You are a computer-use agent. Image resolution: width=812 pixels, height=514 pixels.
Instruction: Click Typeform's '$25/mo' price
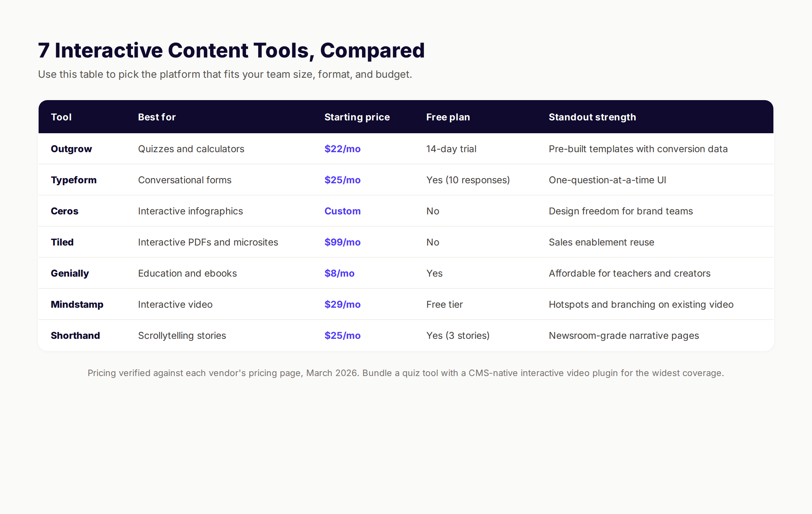coord(342,180)
